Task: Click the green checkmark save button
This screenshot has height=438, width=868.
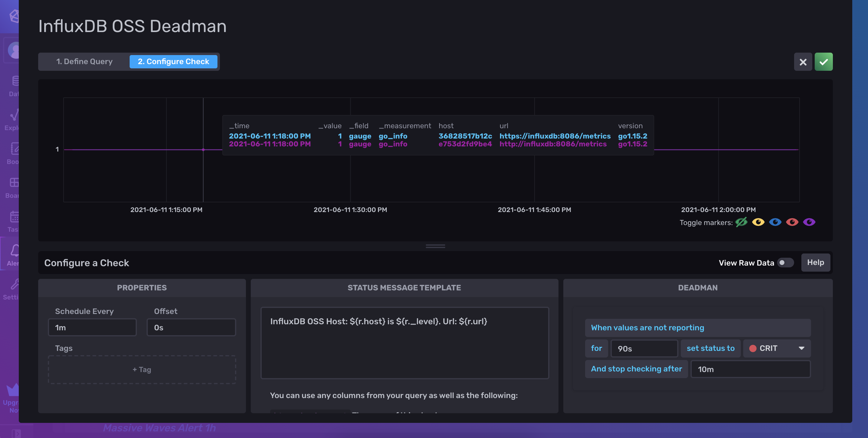Action: pyautogui.click(x=823, y=62)
